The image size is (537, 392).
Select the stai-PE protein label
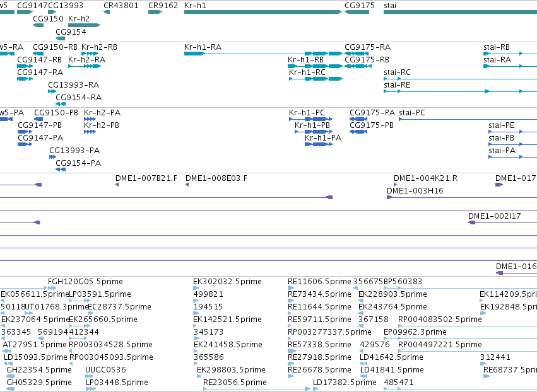click(502, 125)
